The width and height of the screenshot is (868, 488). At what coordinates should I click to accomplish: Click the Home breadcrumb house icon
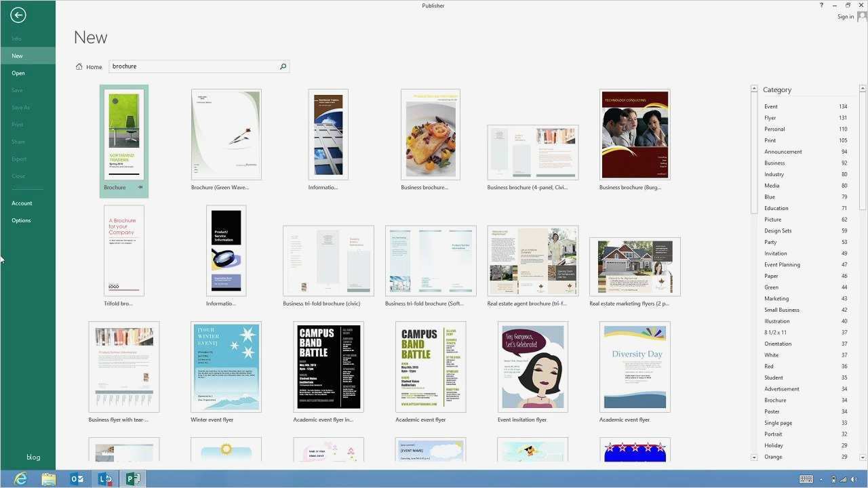tap(80, 66)
